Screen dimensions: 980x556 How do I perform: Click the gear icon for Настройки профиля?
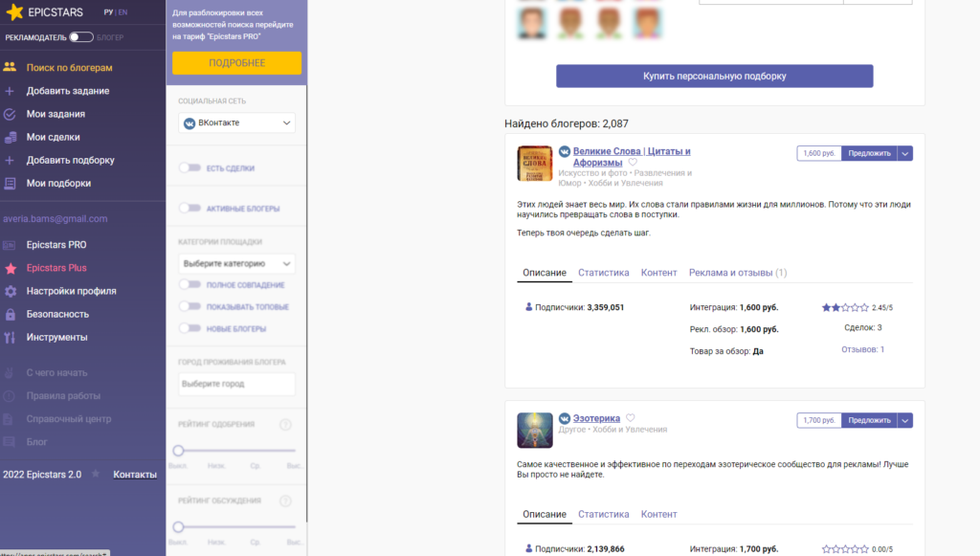[11, 291]
